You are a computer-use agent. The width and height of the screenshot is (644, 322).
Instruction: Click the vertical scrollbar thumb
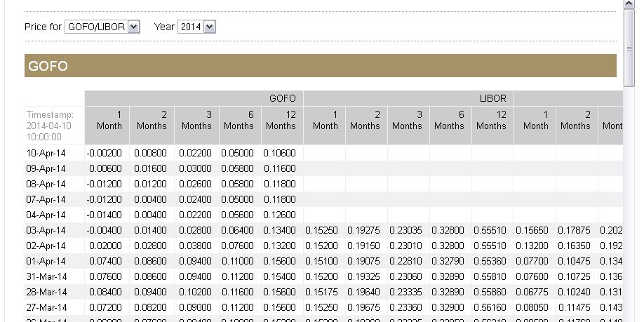pos(629,48)
